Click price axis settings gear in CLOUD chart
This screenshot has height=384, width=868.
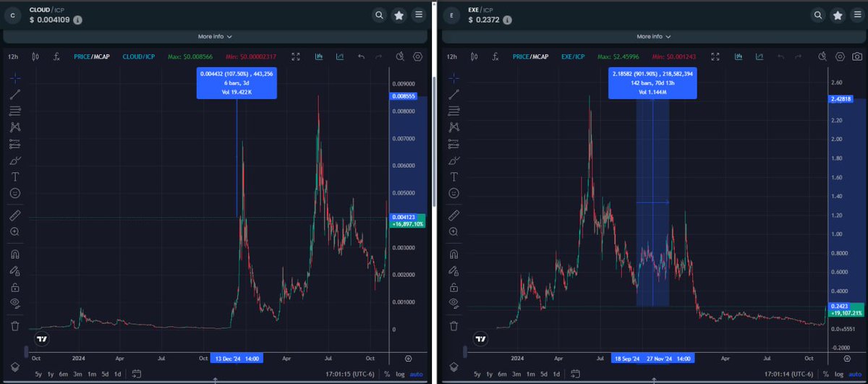(x=409, y=358)
